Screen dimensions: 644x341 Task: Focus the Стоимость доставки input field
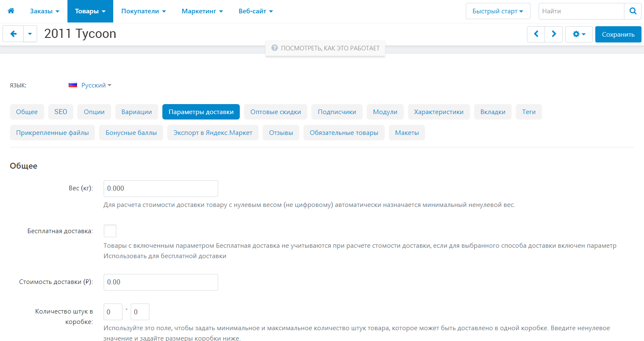click(x=161, y=282)
